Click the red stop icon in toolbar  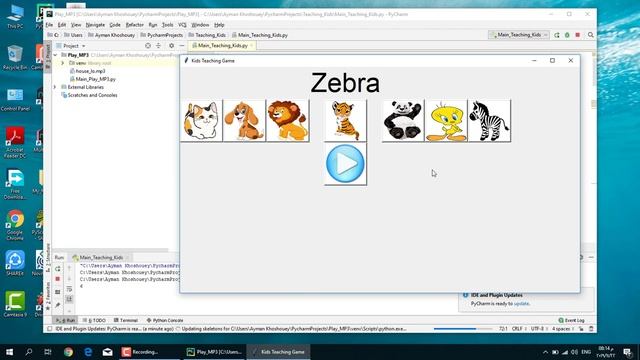coord(578,35)
